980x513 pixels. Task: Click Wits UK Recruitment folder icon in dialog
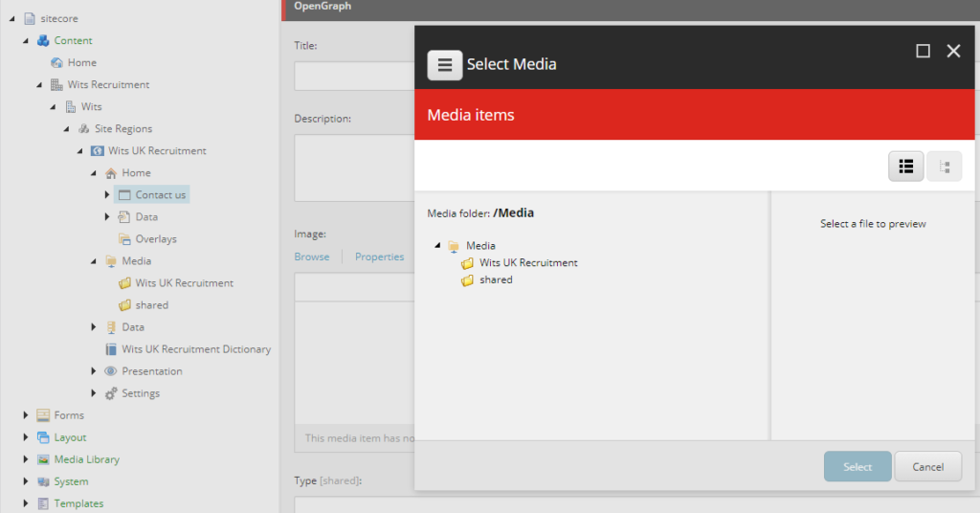(x=467, y=263)
